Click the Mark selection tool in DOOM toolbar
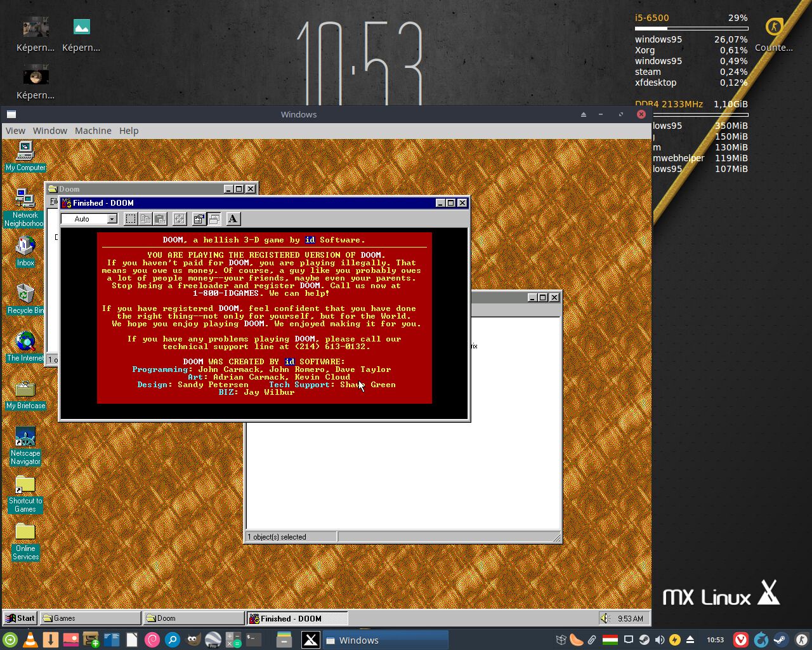 click(x=130, y=219)
